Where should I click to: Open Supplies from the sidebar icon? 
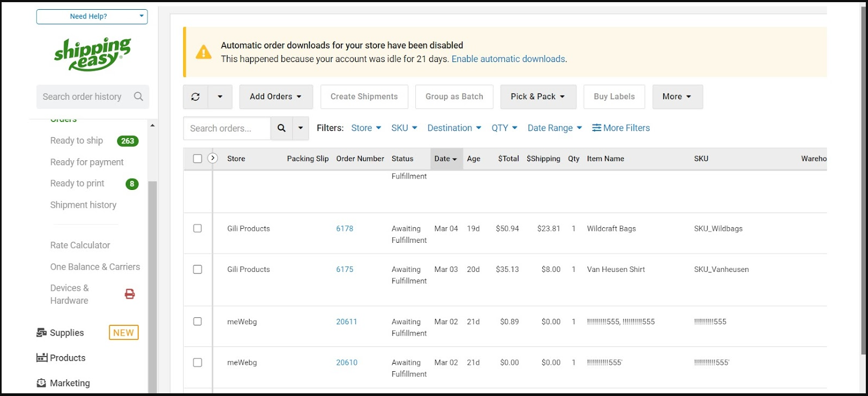(42, 332)
